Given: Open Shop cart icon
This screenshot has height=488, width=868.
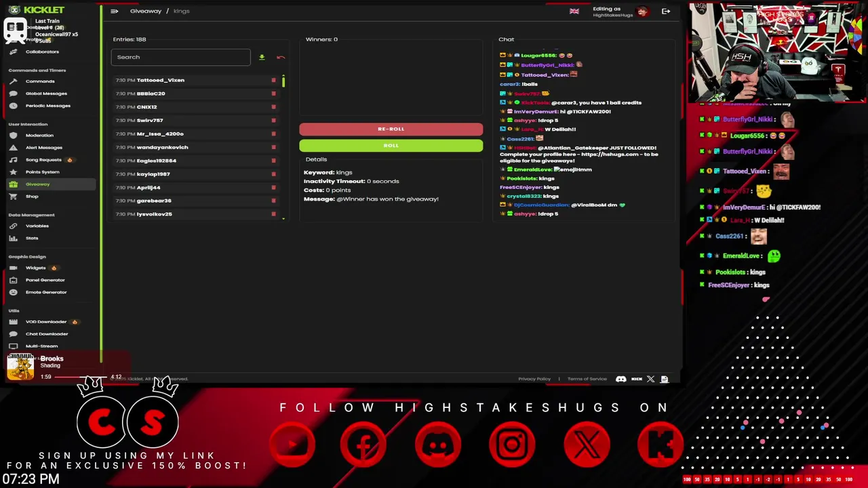Looking at the screenshot, I should point(14,197).
